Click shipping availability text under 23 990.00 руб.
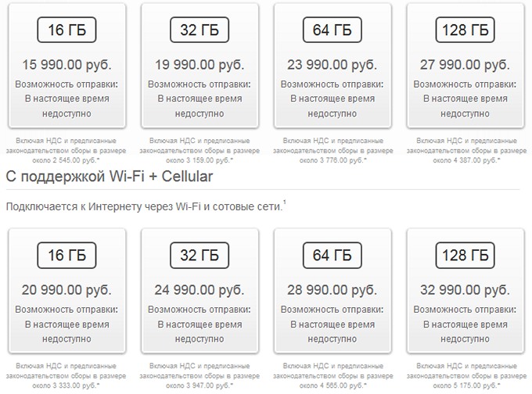532x394 pixels. coord(332,98)
